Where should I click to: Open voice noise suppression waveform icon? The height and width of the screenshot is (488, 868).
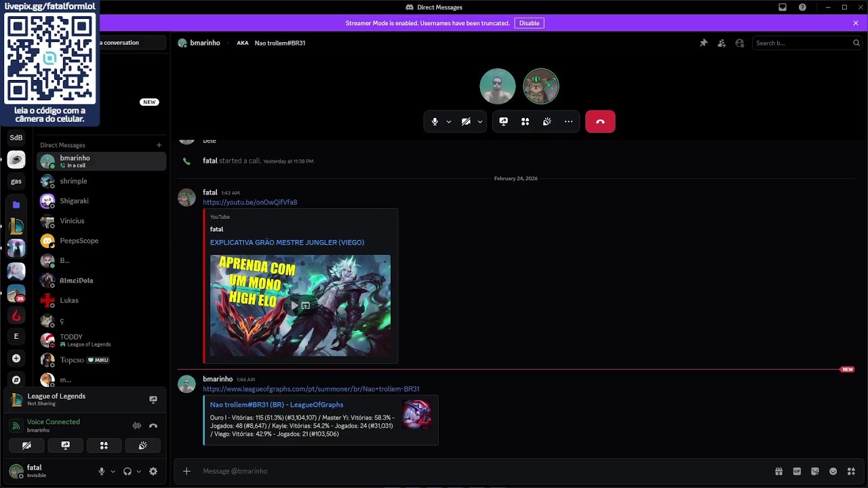(x=137, y=426)
